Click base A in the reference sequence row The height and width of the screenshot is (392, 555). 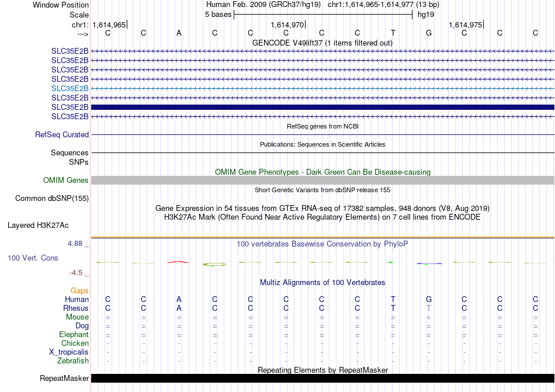179,33
